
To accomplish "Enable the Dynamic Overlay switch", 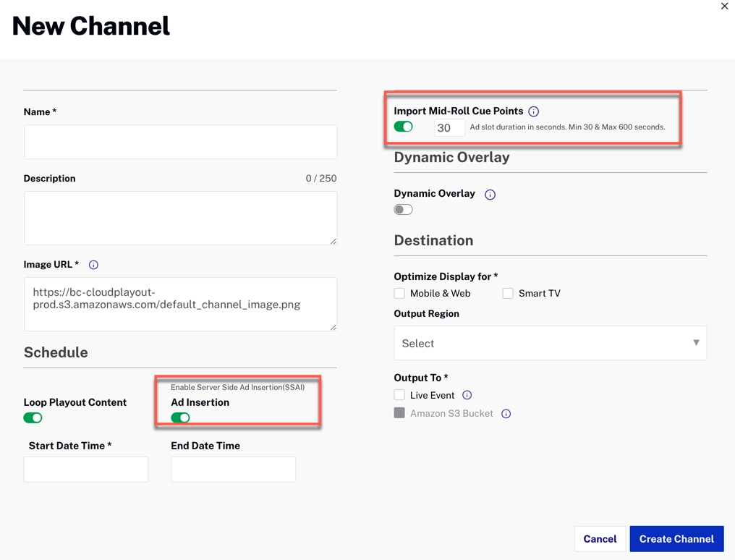I will tap(403, 210).
